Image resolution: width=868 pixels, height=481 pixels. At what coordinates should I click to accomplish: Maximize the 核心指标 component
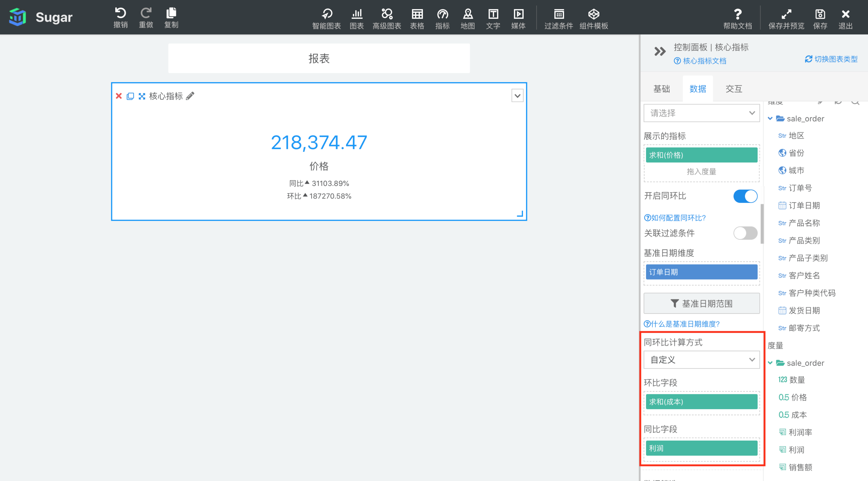[142, 96]
